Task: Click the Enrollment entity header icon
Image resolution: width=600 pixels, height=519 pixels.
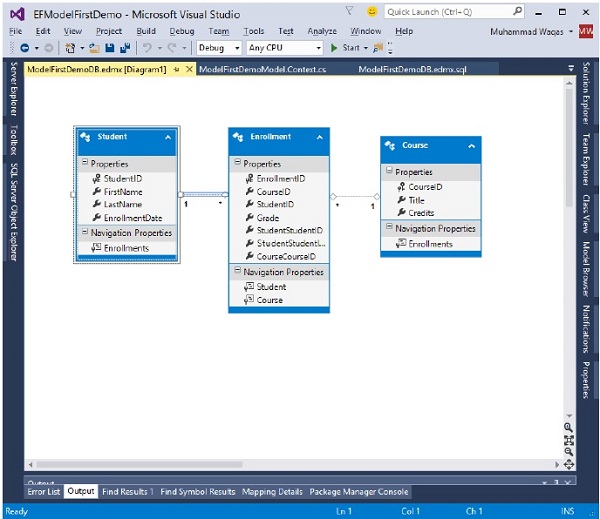Action: pyautogui.click(x=238, y=137)
